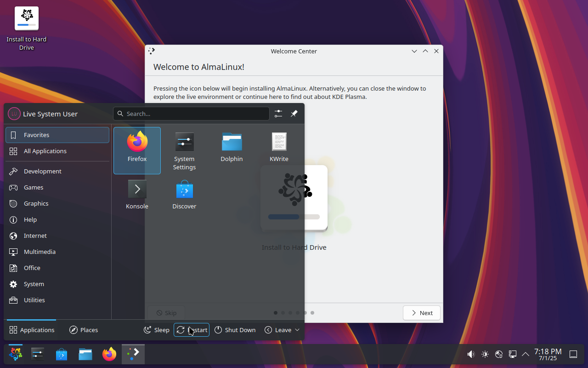Open the Welcome Center window menu icon

coord(152,51)
